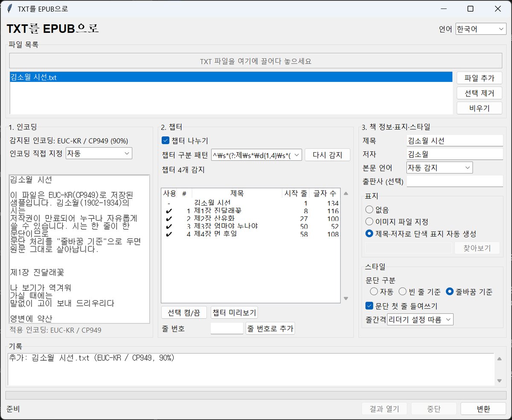This screenshot has height=420, width=512.
Task: Select the 김소월 시선 chapter row
Action: [251, 203]
